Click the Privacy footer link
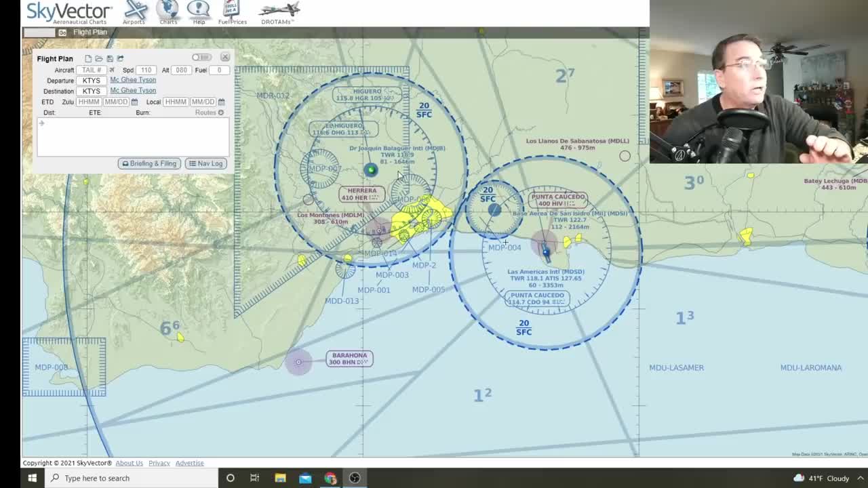Image resolution: width=868 pixels, height=488 pixels. tap(159, 463)
